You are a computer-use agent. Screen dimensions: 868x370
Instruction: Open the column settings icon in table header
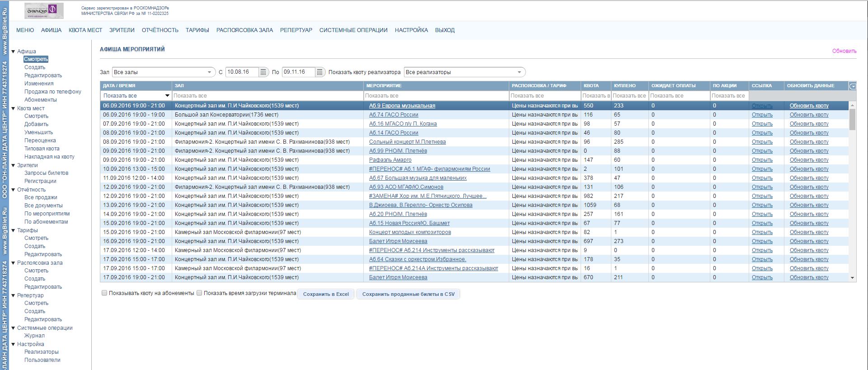tap(852, 86)
